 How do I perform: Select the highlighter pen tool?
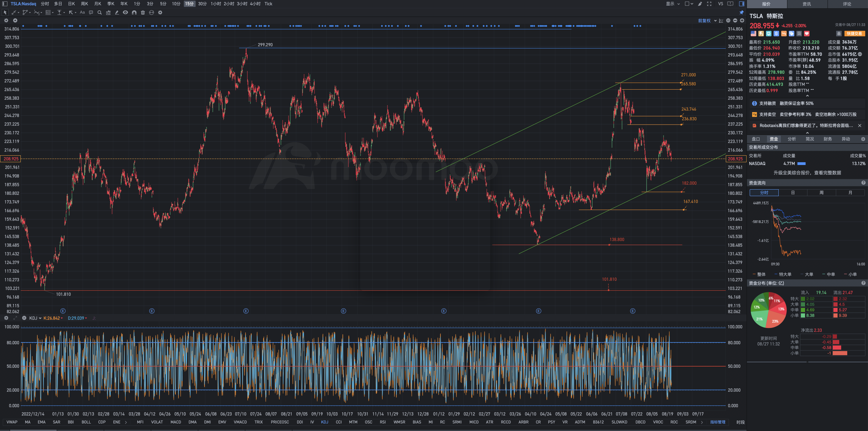(x=117, y=12)
